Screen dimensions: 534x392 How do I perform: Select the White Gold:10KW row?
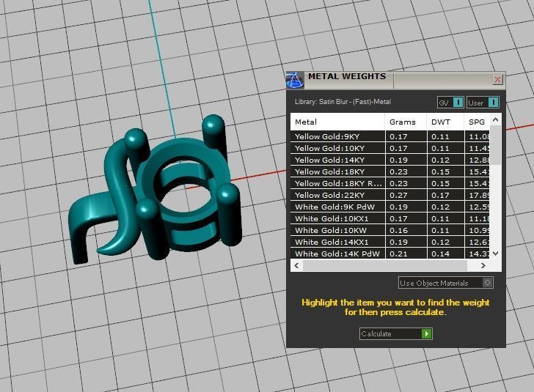coord(390,230)
